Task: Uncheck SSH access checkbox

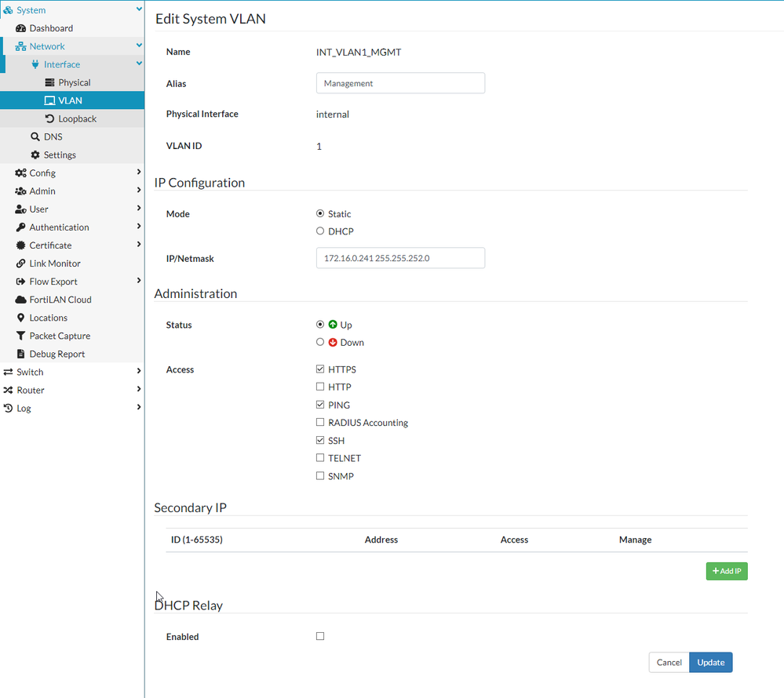Action: pos(320,440)
